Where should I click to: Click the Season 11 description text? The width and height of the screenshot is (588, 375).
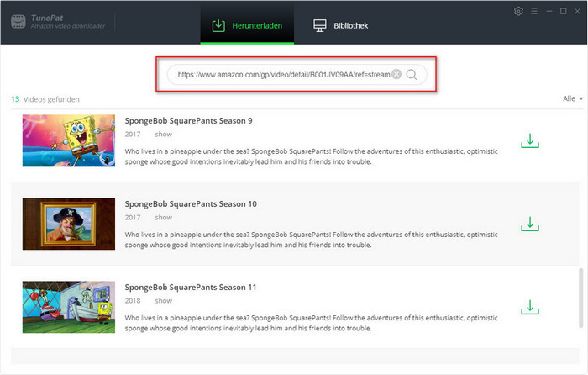(x=312, y=323)
